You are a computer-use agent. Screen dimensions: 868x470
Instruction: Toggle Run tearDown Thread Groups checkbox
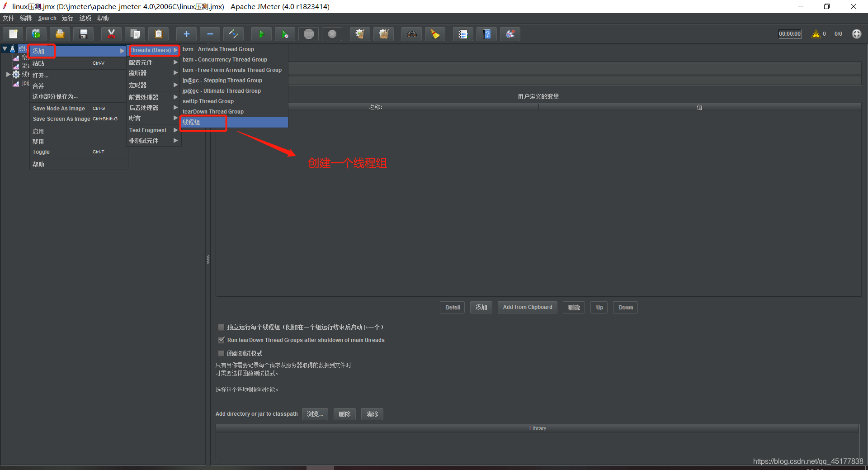(x=221, y=340)
